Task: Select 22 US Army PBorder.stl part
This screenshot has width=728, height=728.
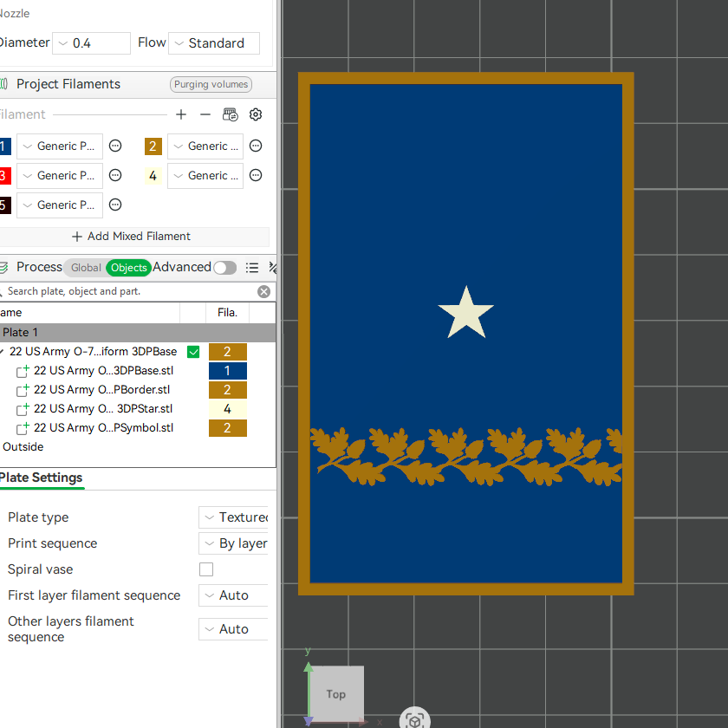Action: [102, 390]
